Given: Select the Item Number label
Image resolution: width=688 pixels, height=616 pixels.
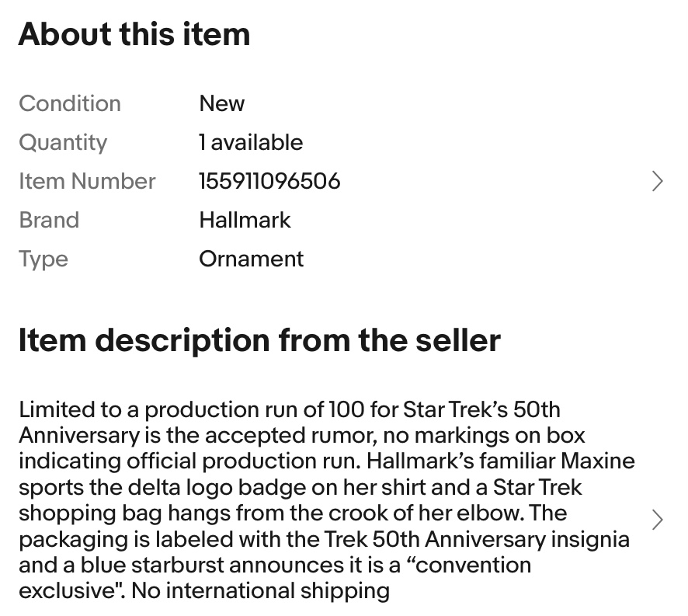Looking at the screenshot, I should (x=87, y=181).
